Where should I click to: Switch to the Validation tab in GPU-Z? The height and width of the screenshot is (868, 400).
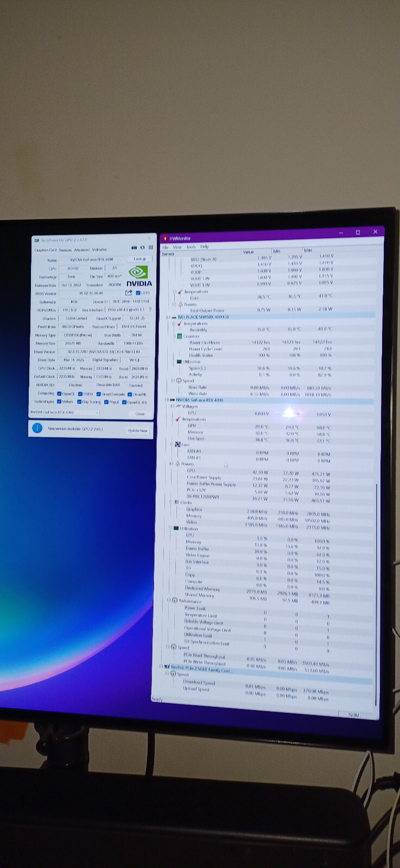click(x=100, y=250)
